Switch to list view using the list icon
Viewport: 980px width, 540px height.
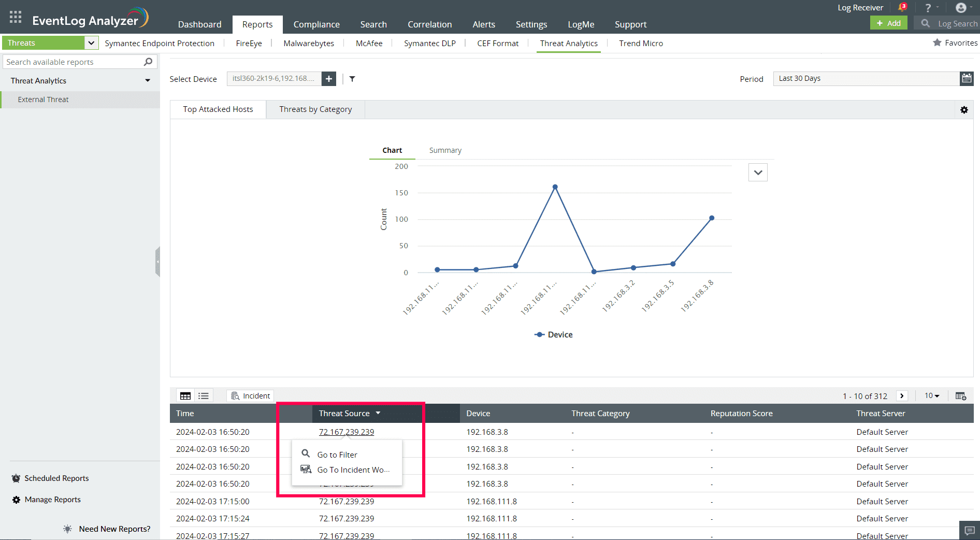(203, 395)
